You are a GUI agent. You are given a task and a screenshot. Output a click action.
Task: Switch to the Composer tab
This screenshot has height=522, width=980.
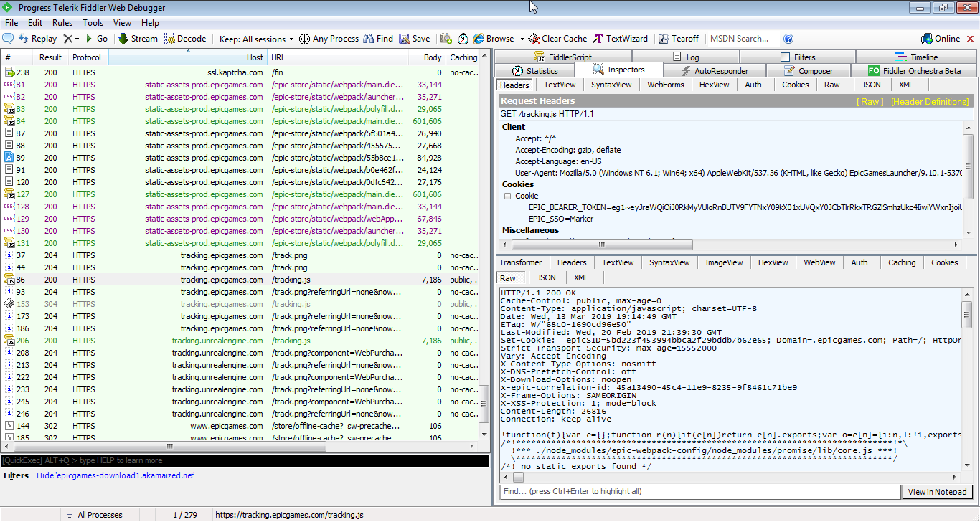[x=809, y=71]
